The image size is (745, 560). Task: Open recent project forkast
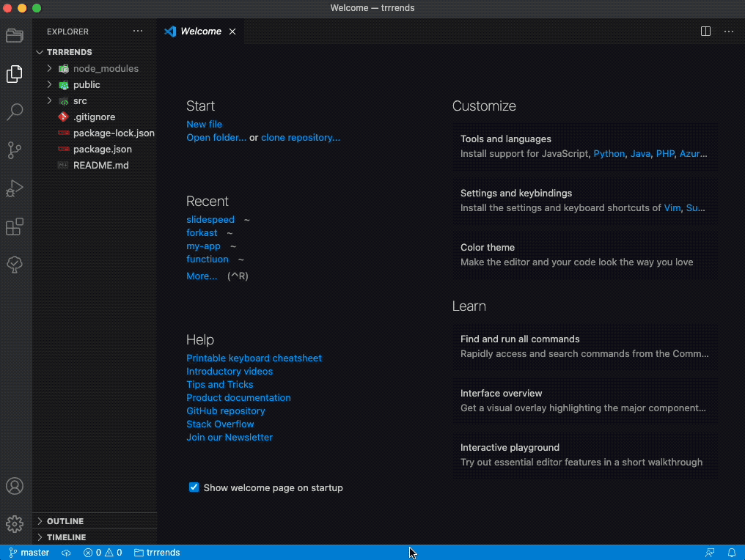pyautogui.click(x=202, y=233)
